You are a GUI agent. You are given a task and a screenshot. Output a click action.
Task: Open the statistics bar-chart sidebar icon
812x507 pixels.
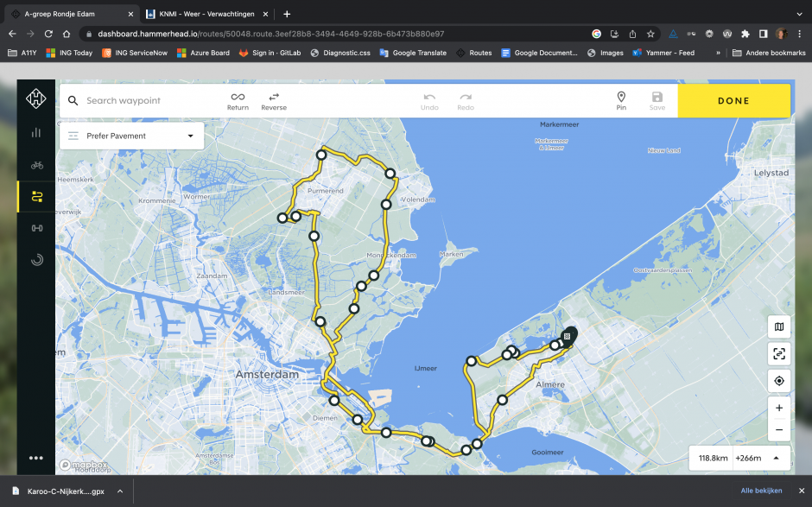[35, 132]
